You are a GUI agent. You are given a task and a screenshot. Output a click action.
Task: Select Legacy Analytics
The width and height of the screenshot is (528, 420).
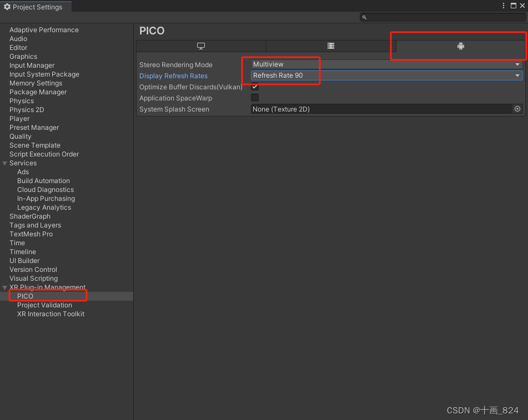[44, 208]
